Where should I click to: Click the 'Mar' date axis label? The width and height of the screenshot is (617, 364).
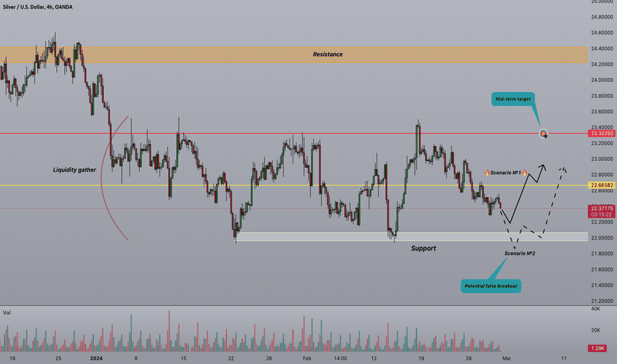(x=506, y=359)
